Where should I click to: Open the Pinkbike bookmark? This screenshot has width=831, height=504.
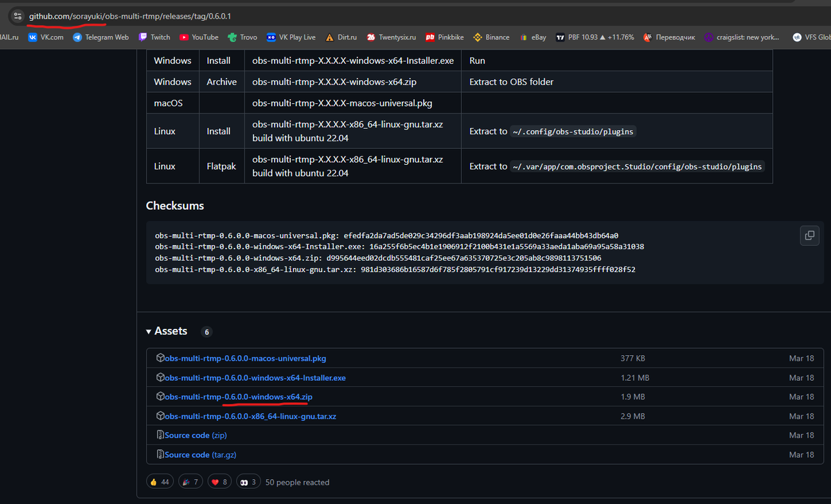(x=445, y=37)
